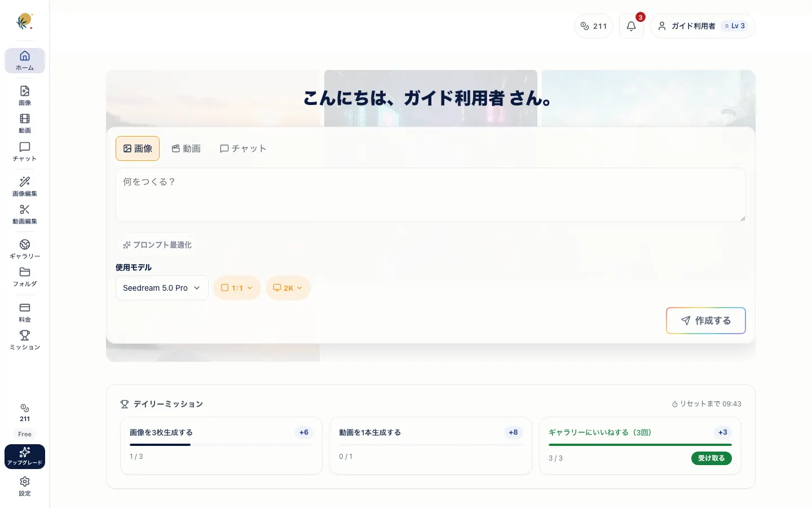The height and width of the screenshot is (508, 812).
Task: Open 設定 gear in sidebar
Action: (25, 486)
